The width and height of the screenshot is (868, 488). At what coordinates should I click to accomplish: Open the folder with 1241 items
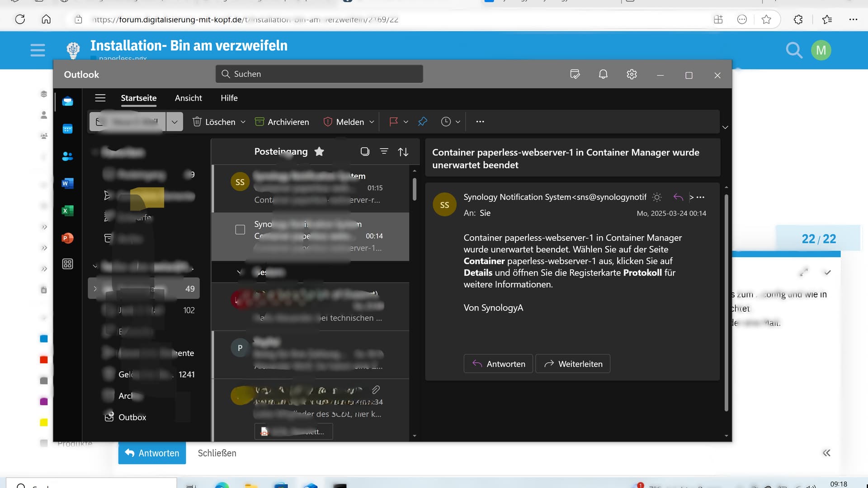tap(144, 374)
